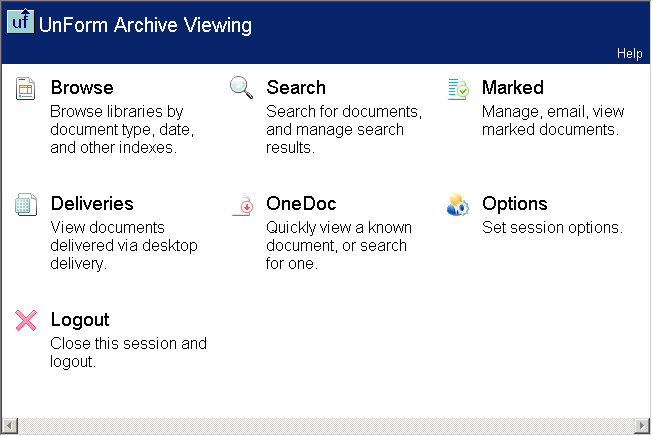This screenshot has height=436, width=652.
Task: Click the horizontal scrollbar left arrow
Action: pos(9,426)
